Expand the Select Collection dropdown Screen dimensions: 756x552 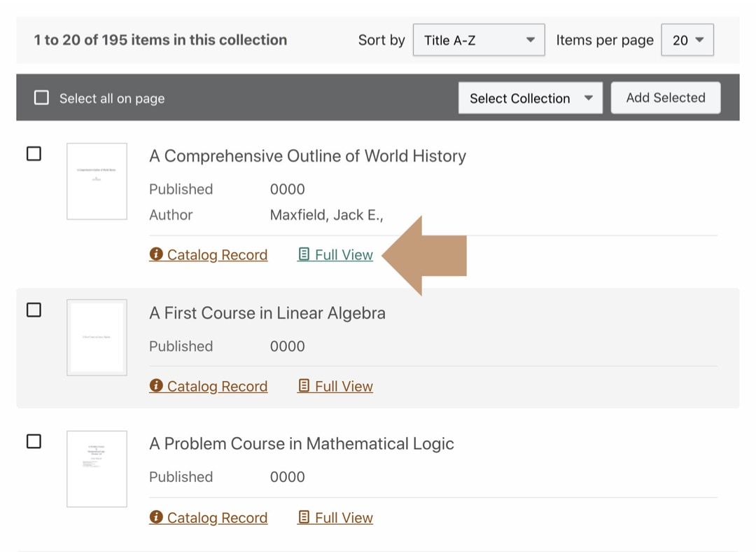[530, 97]
